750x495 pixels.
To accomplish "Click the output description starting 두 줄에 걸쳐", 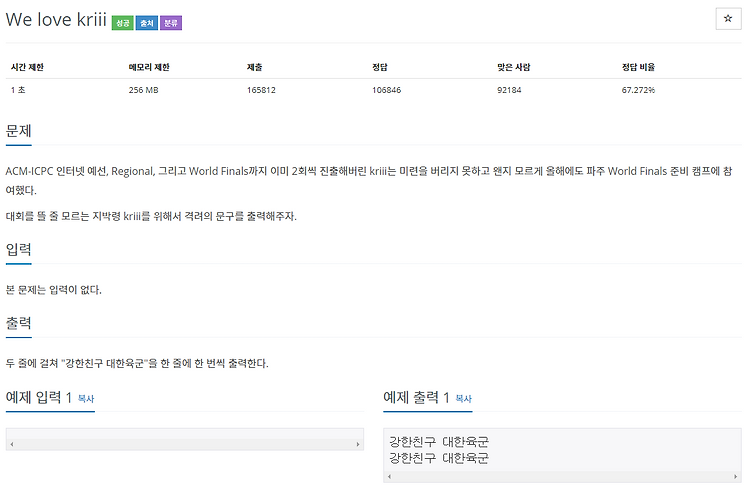I will (x=137, y=363).
